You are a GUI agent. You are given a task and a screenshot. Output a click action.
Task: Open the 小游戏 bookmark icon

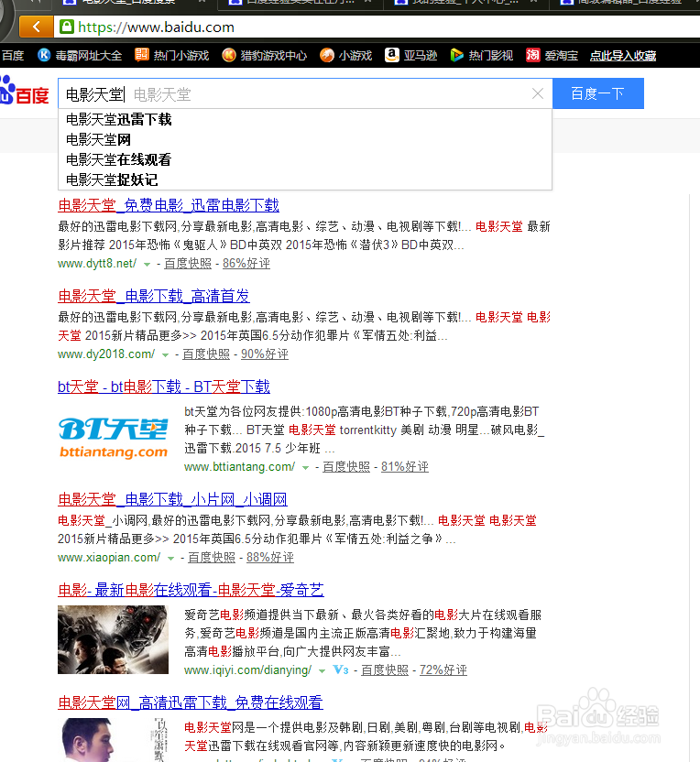327,55
